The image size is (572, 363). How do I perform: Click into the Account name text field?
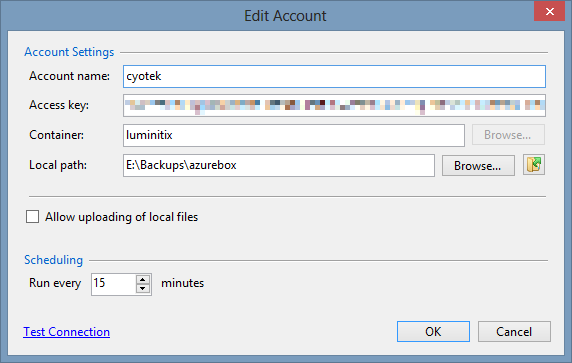click(334, 76)
